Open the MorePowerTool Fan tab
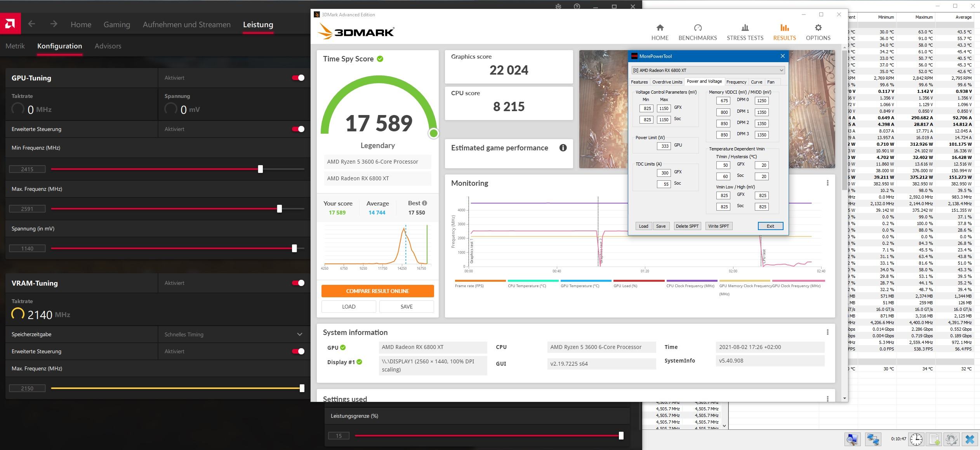 coord(771,82)
